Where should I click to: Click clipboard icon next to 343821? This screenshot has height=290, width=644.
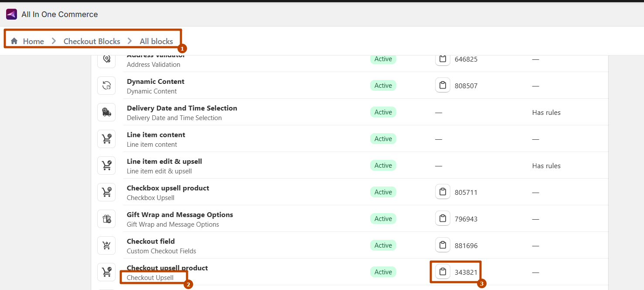(443, 272)
